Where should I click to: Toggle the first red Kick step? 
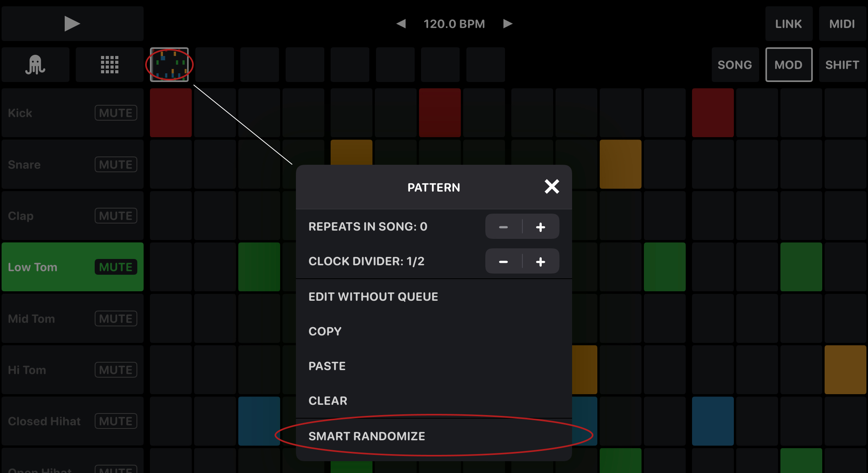(x=170, y=113)
